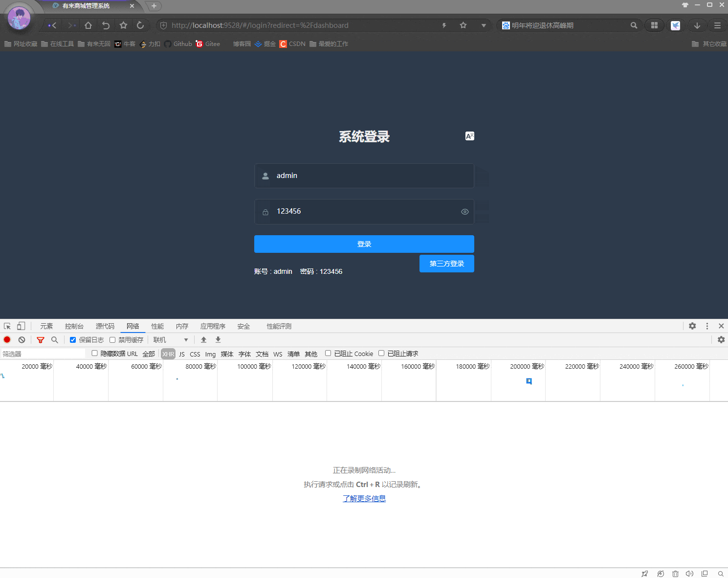
Task: Close the 有来商城管理系统 tab
Action: click(132, 6)
